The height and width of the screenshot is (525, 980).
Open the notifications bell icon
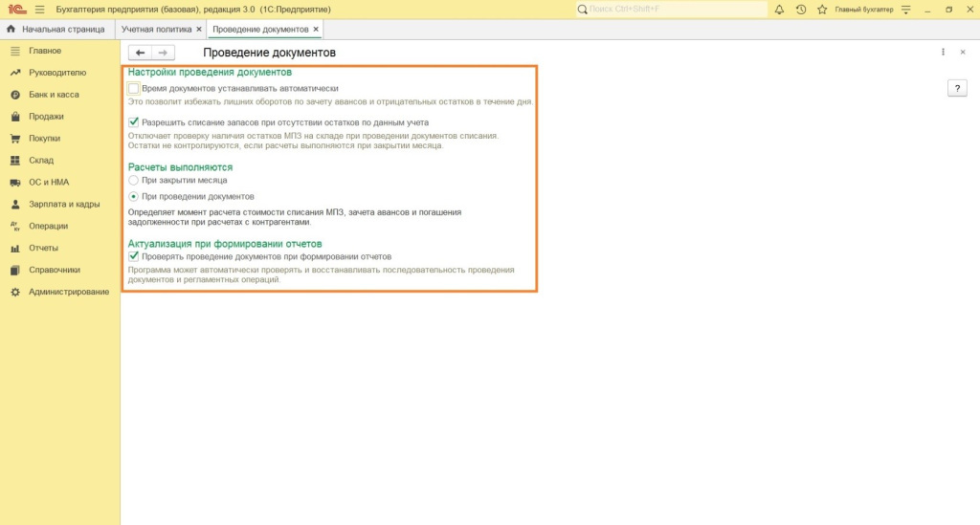(x=779, y=10)
